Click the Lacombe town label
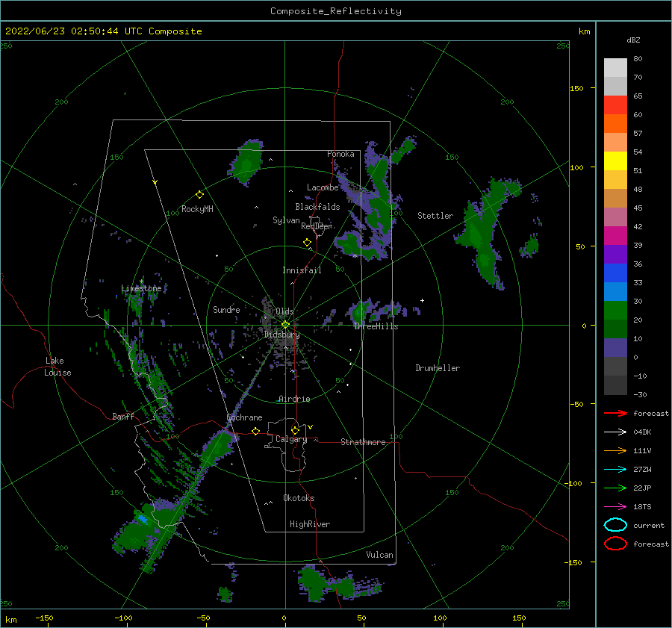This screenshot has width=672, height=628. click(323, 187)
